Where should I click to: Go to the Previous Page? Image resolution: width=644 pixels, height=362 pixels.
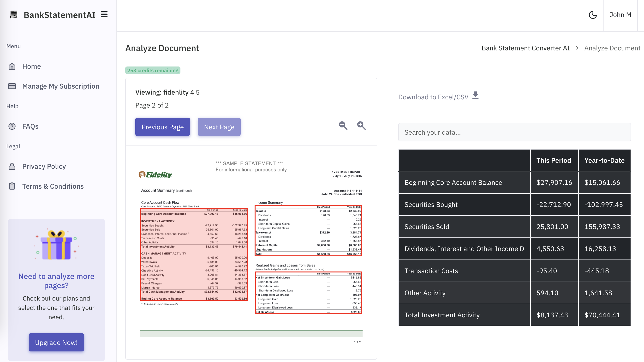coord(162,127)
